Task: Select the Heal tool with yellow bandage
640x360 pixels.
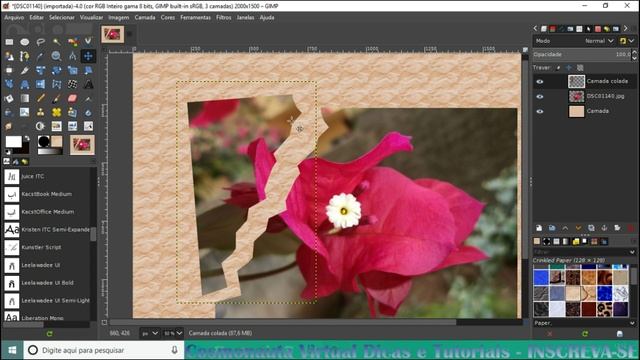Action: coord(56,112)
